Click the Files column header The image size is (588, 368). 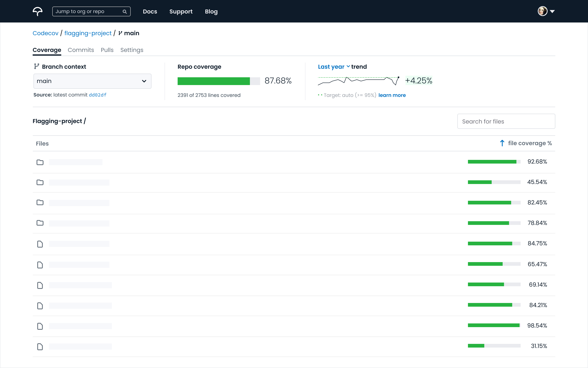point(42,144)
